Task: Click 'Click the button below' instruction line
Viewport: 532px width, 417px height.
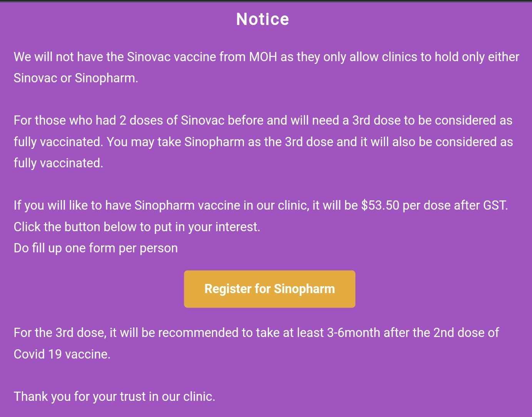Action: 137,227
